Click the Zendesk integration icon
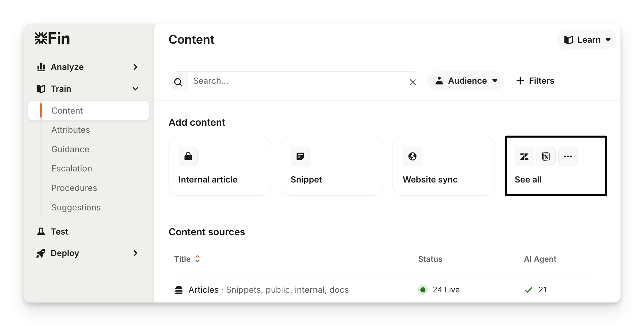 point(524,156)
